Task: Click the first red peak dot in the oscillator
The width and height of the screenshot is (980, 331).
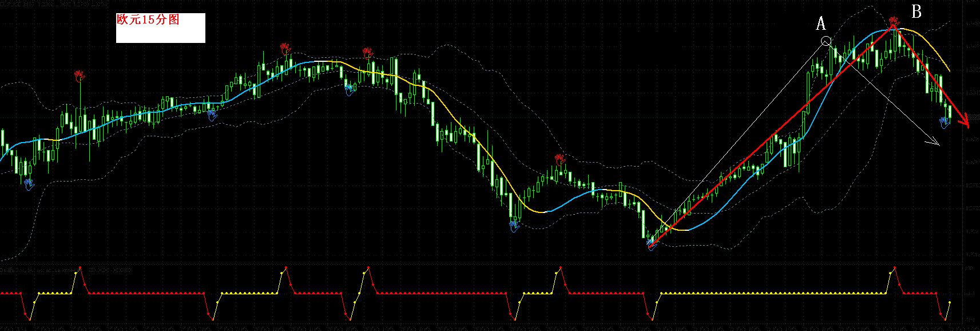Action: (x=80, y=267)
